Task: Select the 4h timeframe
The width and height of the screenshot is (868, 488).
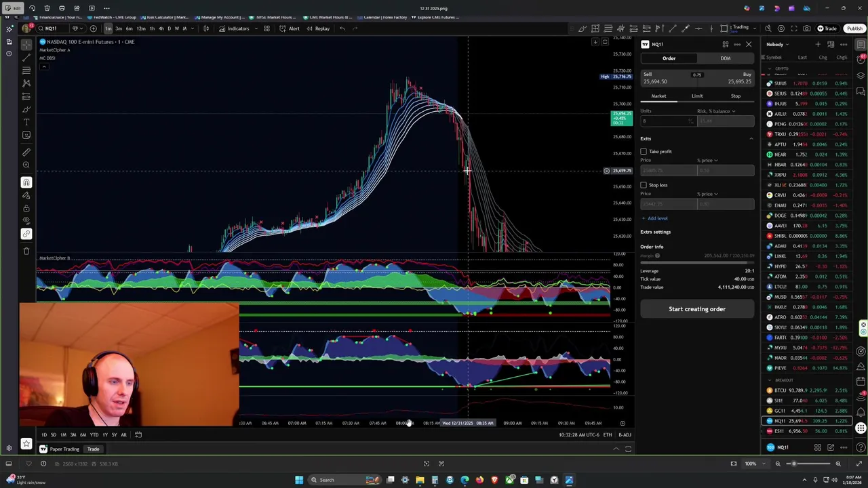Action: point(161,28)
